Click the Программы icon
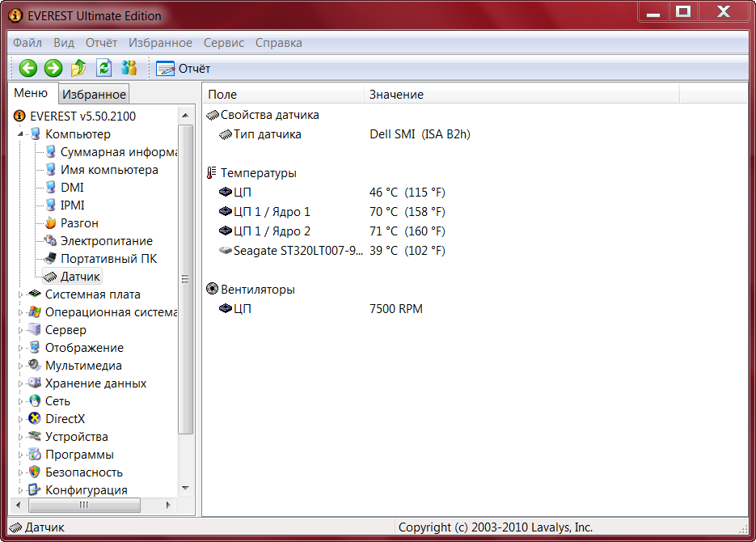This screenshot has width=756, height=542. [35, 455]
